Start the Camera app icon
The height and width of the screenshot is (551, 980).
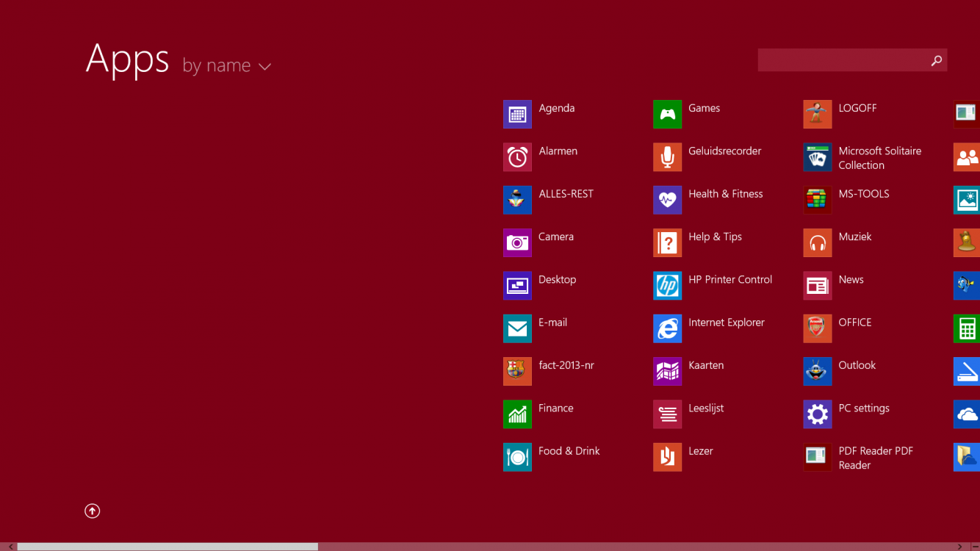coord(517,243)
